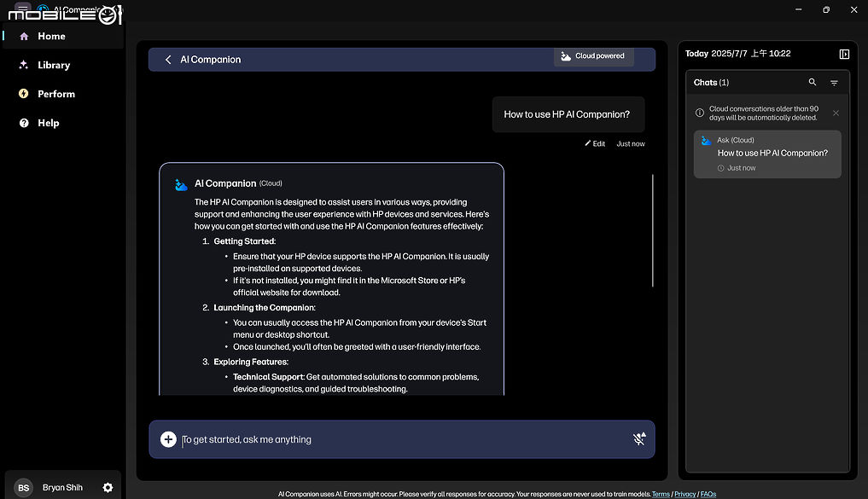The width and height of the screenshot is (868, 499).
Task: Open the Privacy link
Action: coord(684,494)
